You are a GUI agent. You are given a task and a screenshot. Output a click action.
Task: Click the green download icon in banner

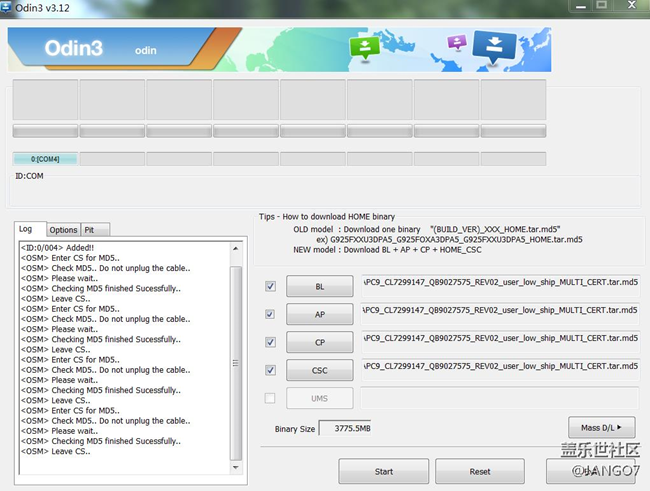[x=364, y=48]
